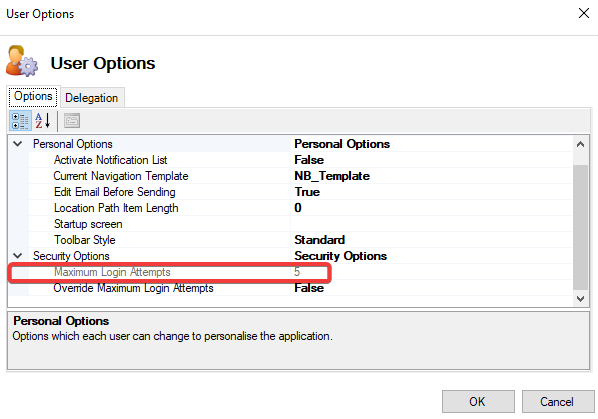Click the User Options user-gear icon

click(22, 61)
